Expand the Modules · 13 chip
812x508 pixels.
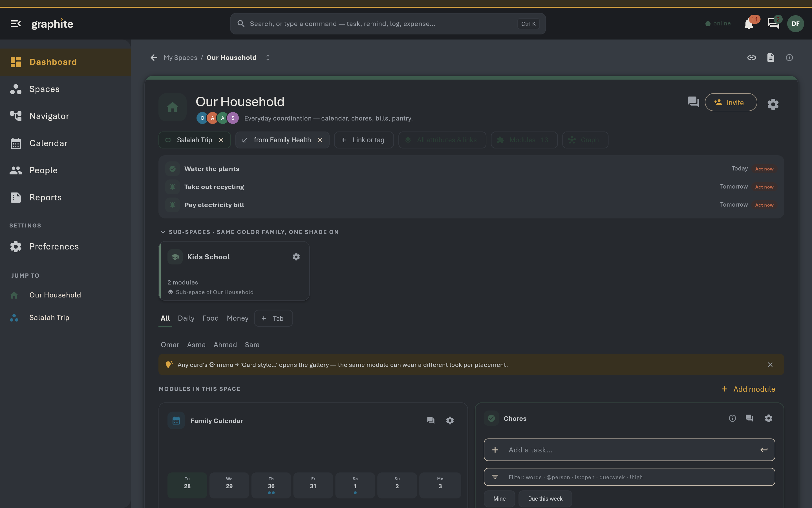pyautogui.click(x=524, y=140)
